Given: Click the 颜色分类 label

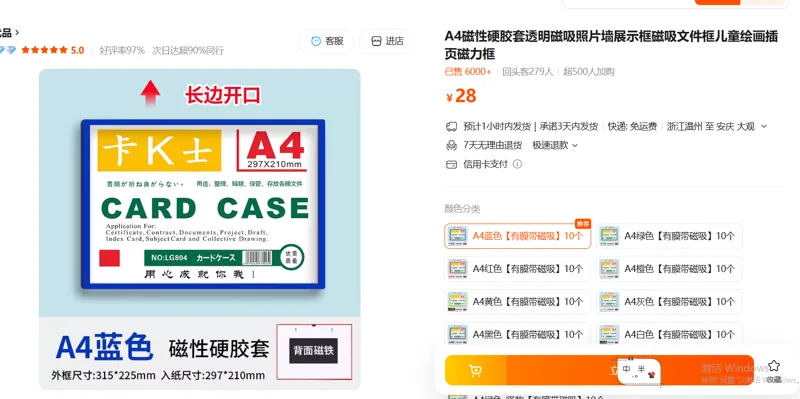Looking at the screenshot, I should point(462,209).
